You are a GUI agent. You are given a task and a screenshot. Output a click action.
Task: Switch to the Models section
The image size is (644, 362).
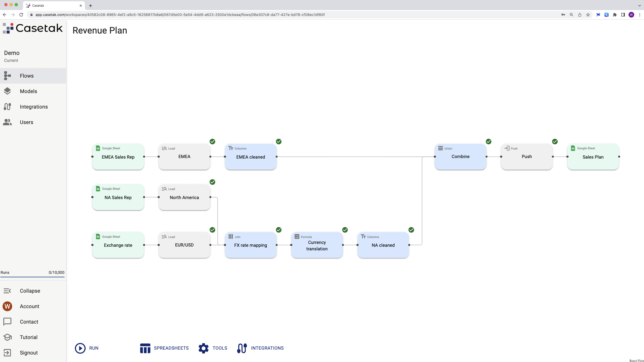pyautogui.click(x=28, y=91)
